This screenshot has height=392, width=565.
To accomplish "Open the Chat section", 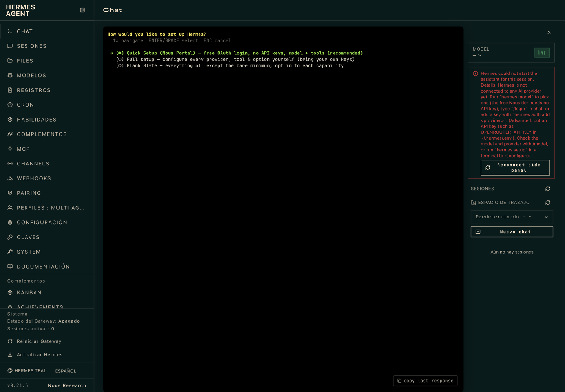I will coord(47,31).
